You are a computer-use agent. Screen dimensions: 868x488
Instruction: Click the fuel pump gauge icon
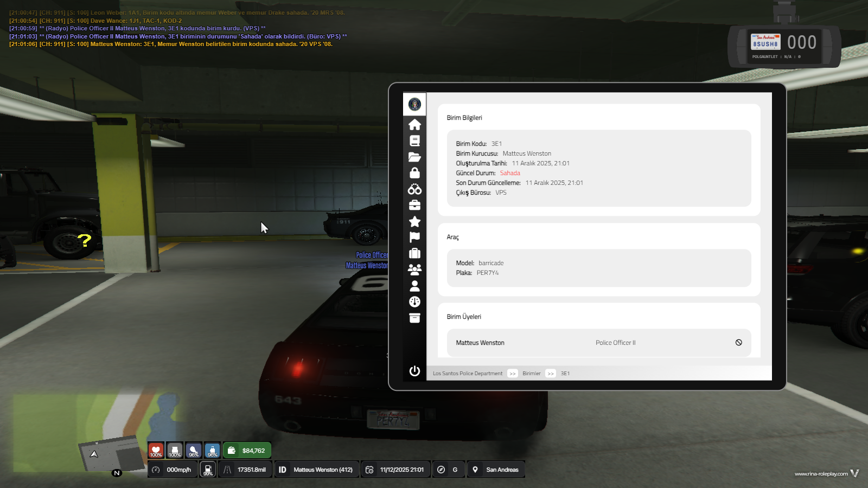click(208, 470)
